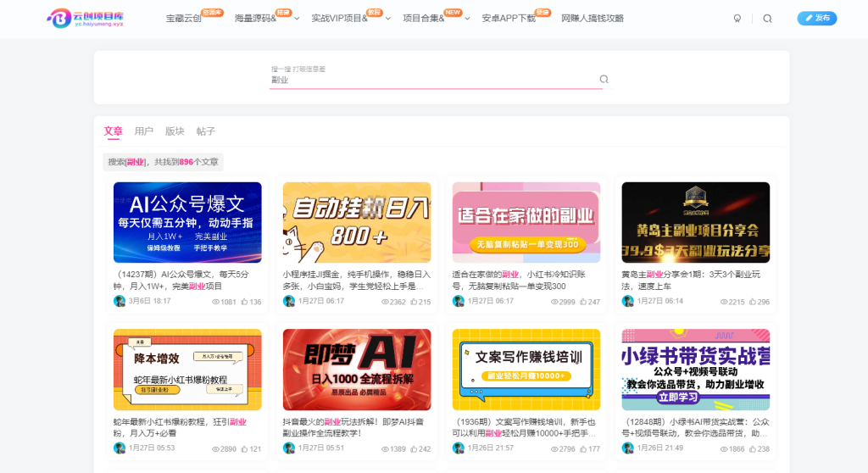Submit search with the search box magnifier
Image resolution: width=868 pixels, height=473 pixels.
click(604, 80)
